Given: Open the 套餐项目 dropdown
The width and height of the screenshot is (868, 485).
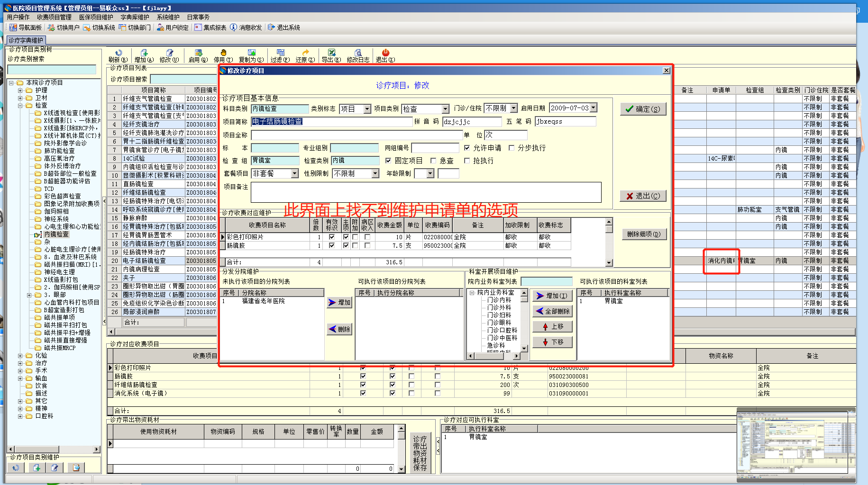Looking at the screenshot, I should click(294, 174).
